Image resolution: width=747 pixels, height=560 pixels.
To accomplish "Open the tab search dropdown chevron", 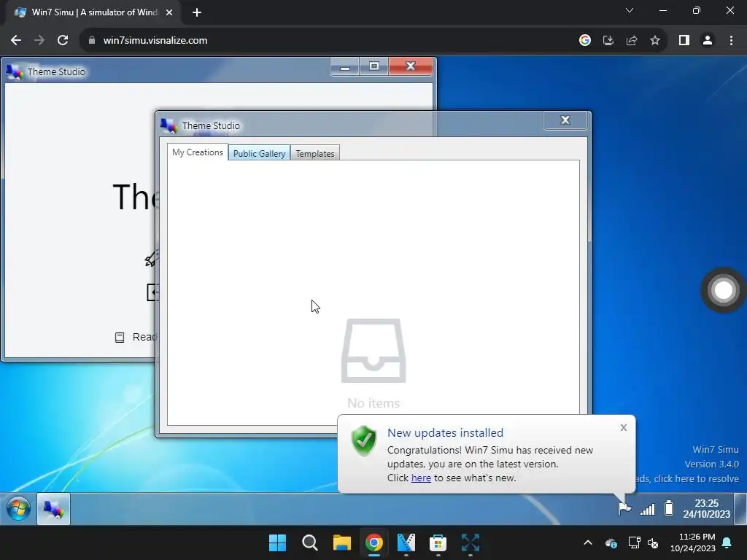I will (630, 10).
